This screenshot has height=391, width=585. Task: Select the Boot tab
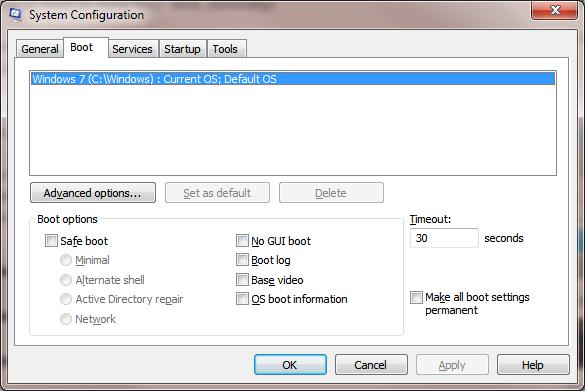pos(86,48)
